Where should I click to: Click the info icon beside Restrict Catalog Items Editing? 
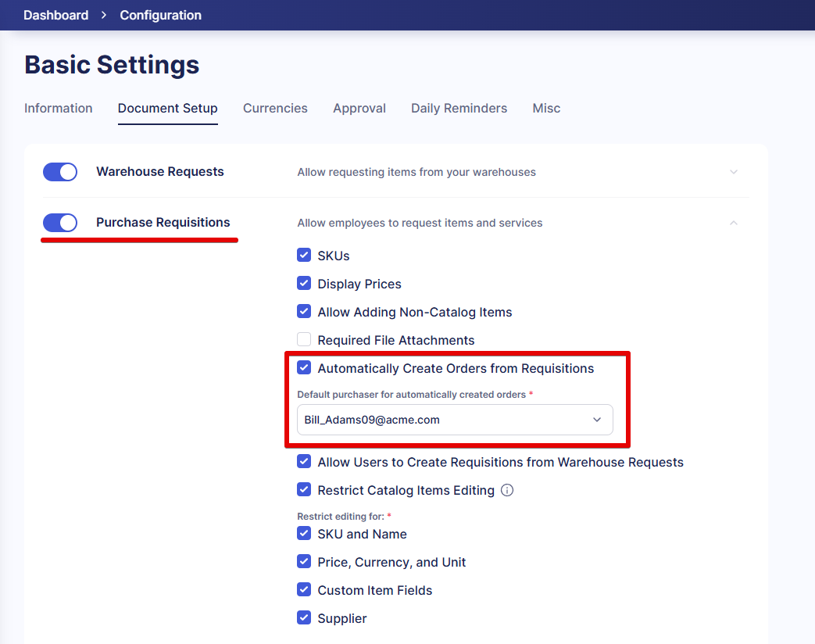[x=506, y=490]
